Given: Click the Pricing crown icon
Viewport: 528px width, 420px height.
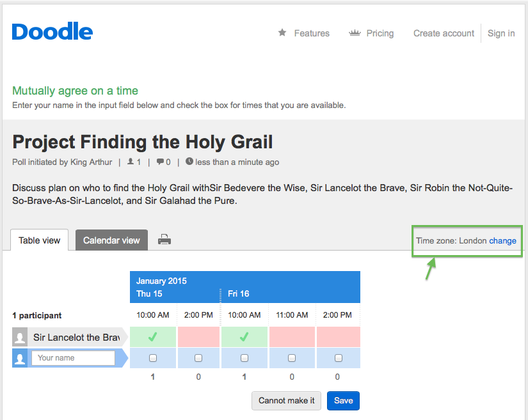Looking at the screenshot, I should click(x=355, y=33).
